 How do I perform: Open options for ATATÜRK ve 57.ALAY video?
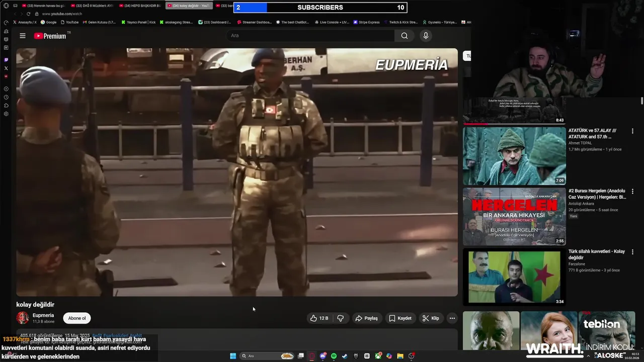point(632,131)
